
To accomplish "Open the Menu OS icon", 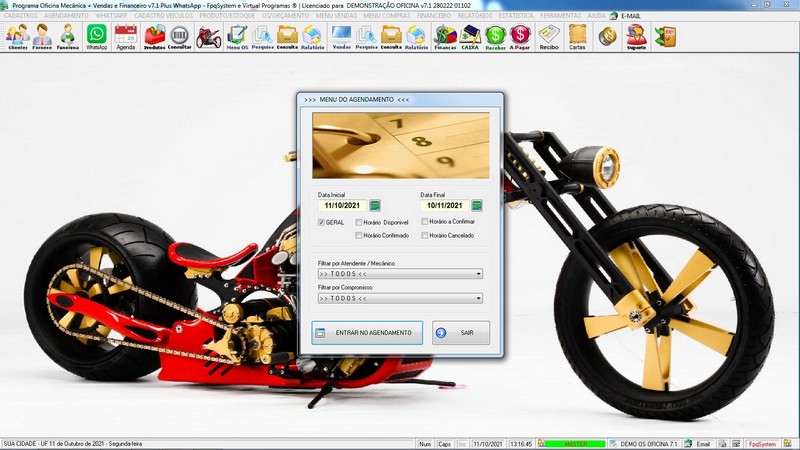I will coord(237,37).
